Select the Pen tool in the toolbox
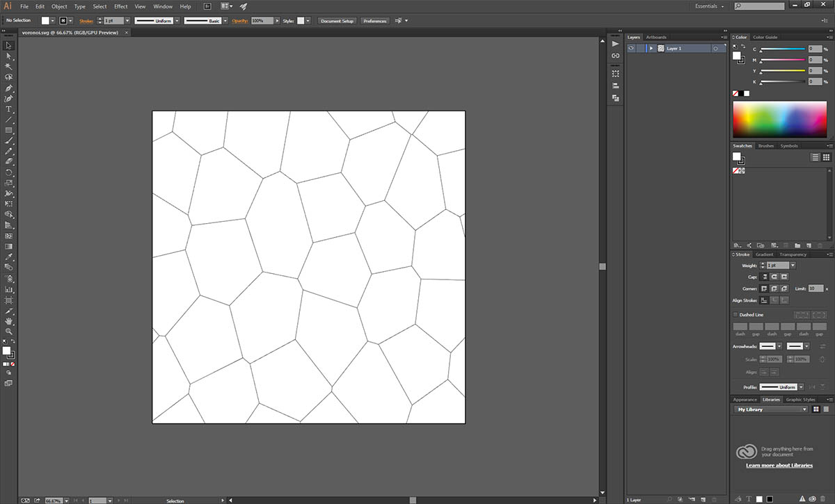 [9, 88]
